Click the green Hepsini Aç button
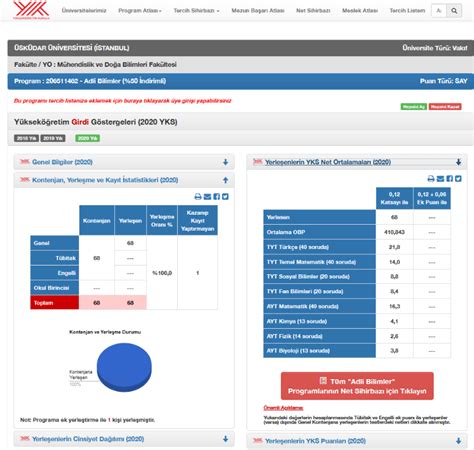 point(414,107)
